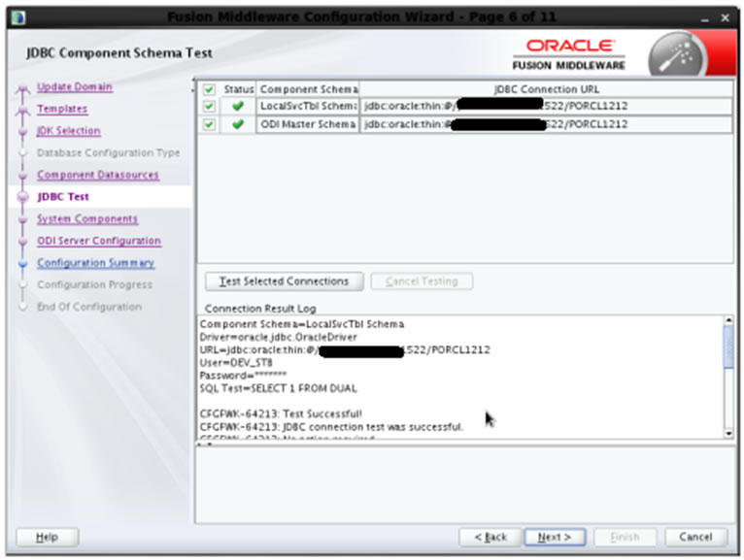744x560 pixels.
Task: Go to the Update Domain step
Action: click(75, 86)
